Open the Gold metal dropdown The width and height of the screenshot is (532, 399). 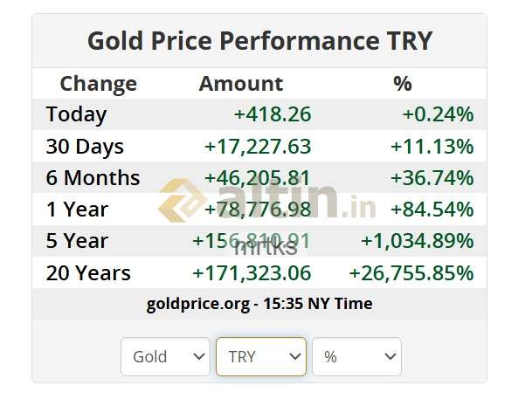165,357
